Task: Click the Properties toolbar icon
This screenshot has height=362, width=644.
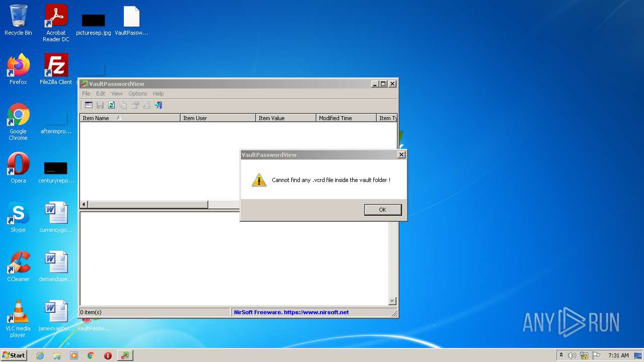Action: (x=135, y=105)
